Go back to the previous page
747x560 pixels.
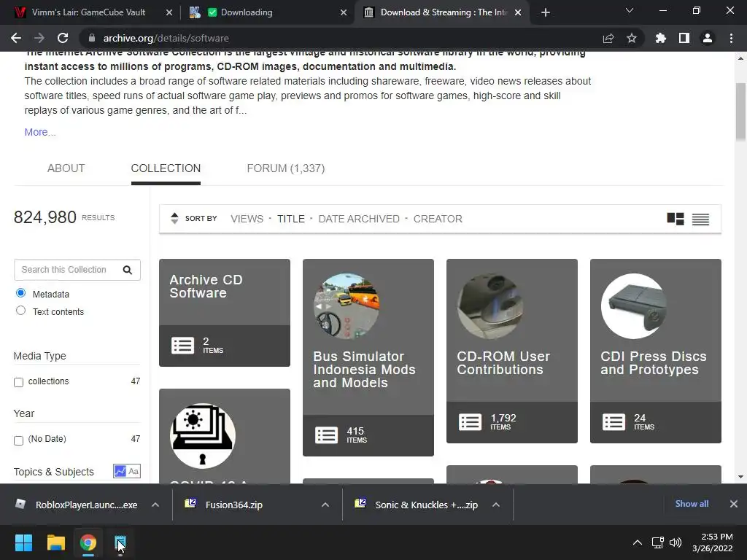(16, 38)
